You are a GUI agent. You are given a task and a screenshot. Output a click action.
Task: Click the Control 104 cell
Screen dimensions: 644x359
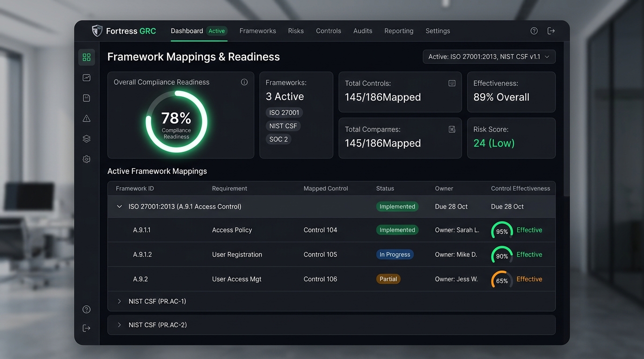pos(320,230)
